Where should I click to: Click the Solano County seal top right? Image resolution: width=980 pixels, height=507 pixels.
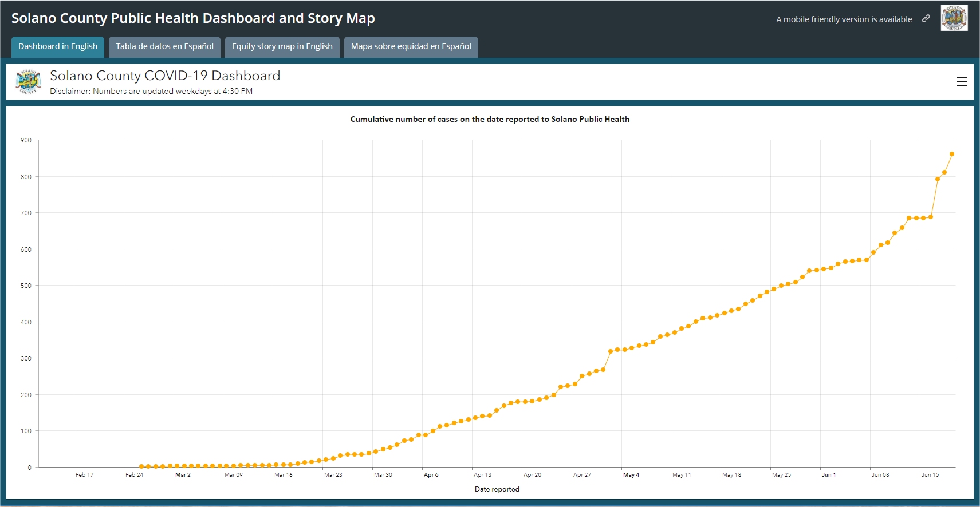(x=954, y=18)
